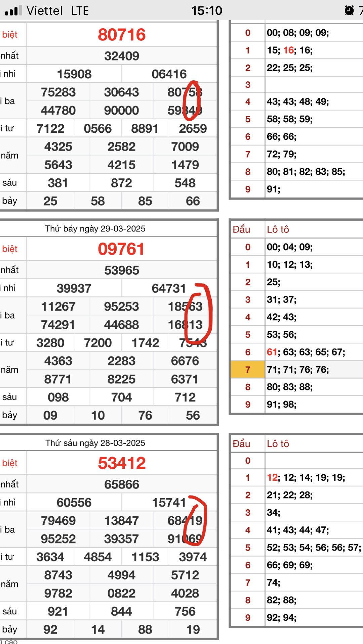Open the Thứ bảy ngày 29-03-2025 header
Image resolution: width=363 pixels, height=644 pixels.
(x=95, y=229)
